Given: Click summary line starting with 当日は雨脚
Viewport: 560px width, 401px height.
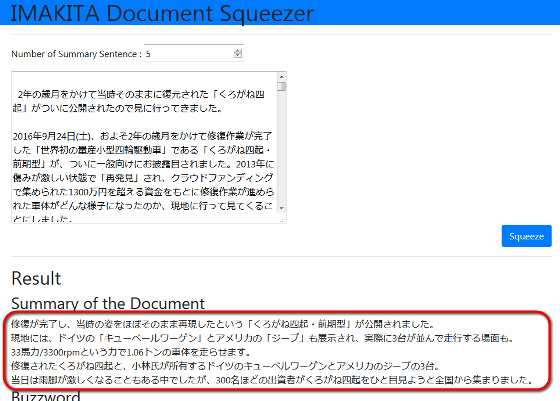Looking at the screenshot, I should tap(272, 380).
